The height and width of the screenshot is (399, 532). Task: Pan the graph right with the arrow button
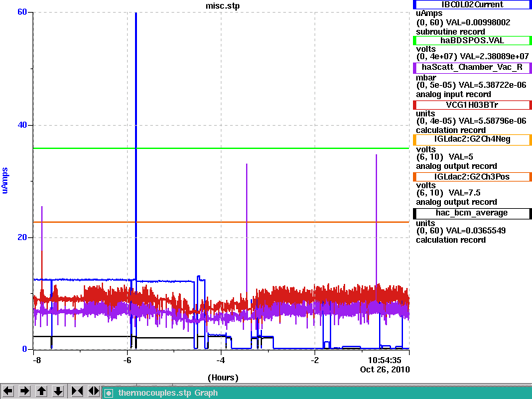click(25, 391)
